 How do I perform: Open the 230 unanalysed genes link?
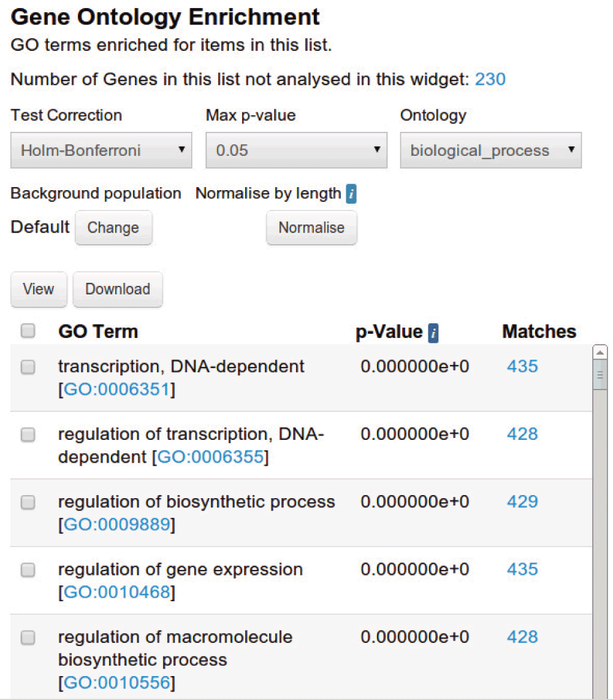[x=490, y=79]
